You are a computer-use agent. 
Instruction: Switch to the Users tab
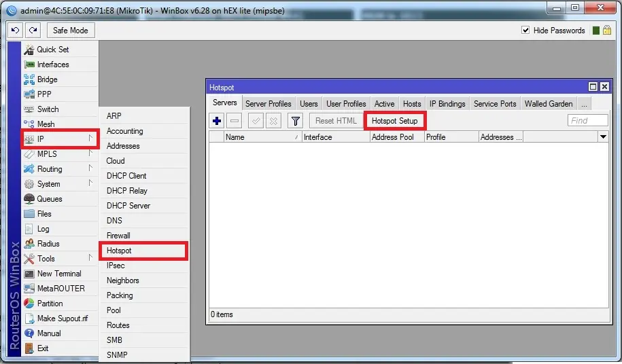(x=309, y=104)
